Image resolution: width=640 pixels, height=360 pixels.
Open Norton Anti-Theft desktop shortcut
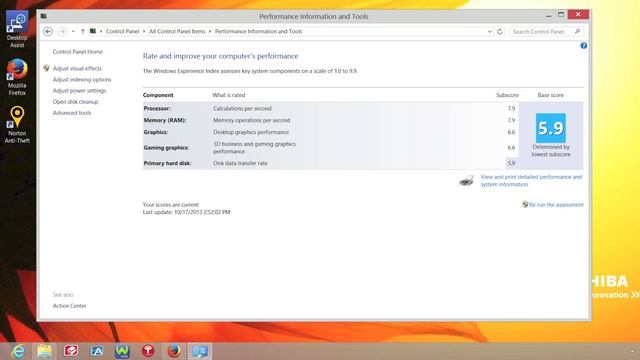coord(17,125)
